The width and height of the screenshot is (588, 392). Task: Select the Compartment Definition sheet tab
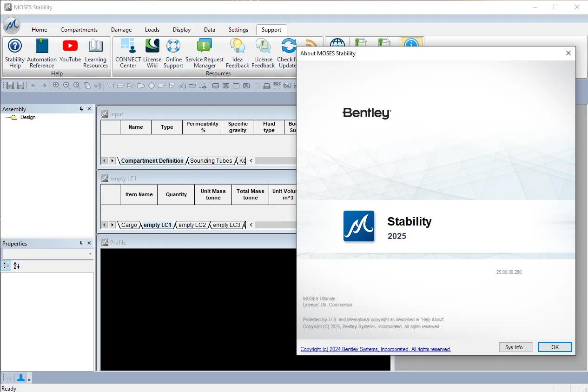(x=152, y=161)
